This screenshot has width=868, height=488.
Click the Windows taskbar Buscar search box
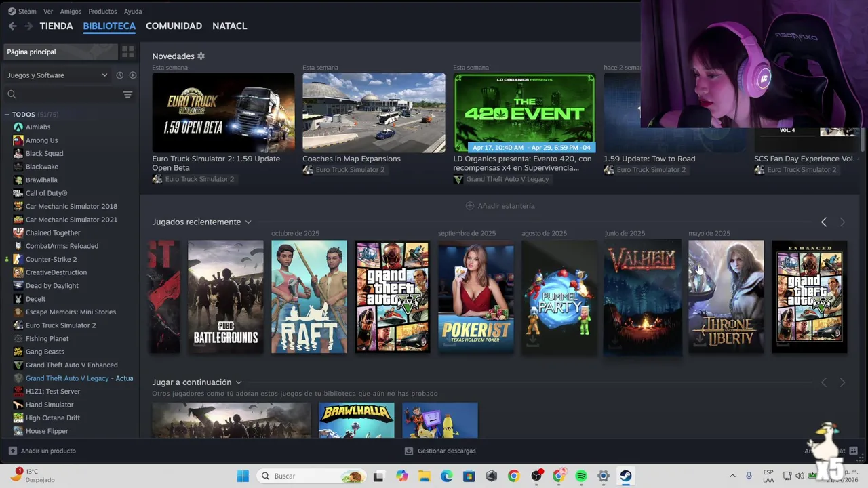[311, 476]
